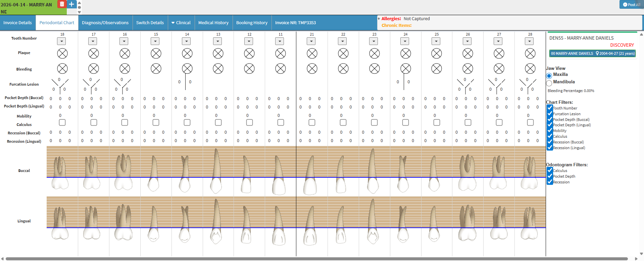Open the Diagnosis/Observations tab
Screen dimensions: 644x261
coord(105,23)
